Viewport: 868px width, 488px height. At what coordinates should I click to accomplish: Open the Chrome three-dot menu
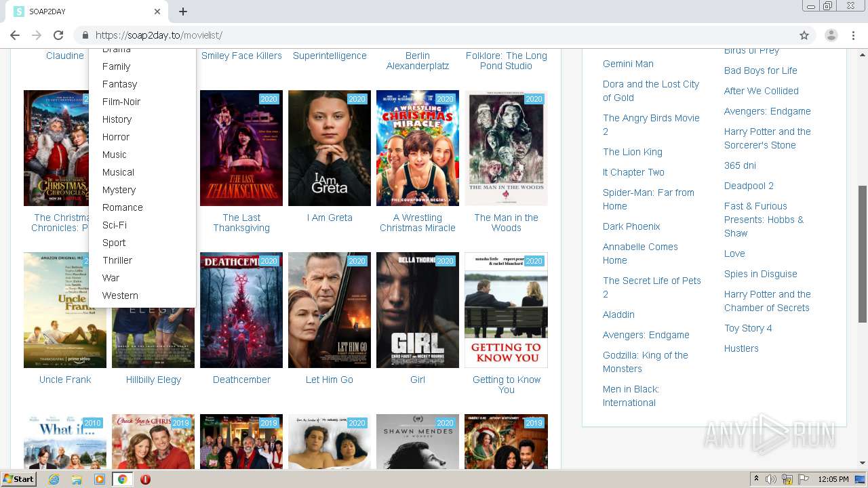tap(853, 35)
